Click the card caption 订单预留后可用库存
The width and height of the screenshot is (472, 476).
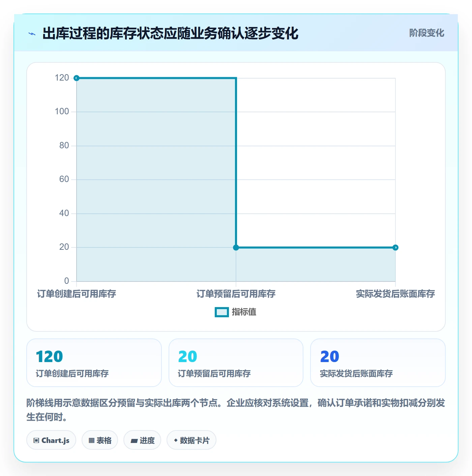click(x=214, y=374)
